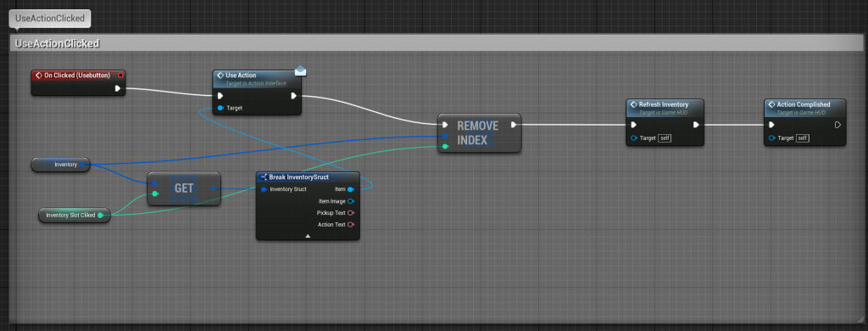Select the Inventory variable node
The image size is (868, 331).
(60, 165)
